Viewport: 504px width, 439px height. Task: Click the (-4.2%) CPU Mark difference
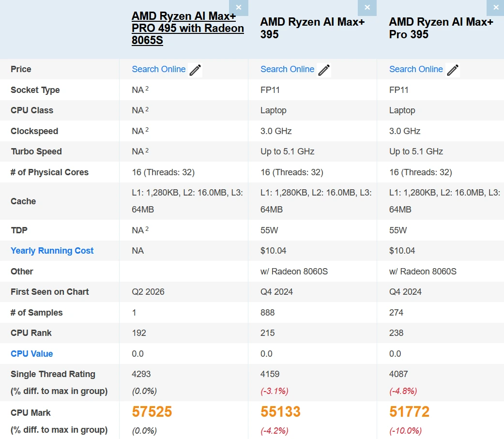tap(275, 431)
